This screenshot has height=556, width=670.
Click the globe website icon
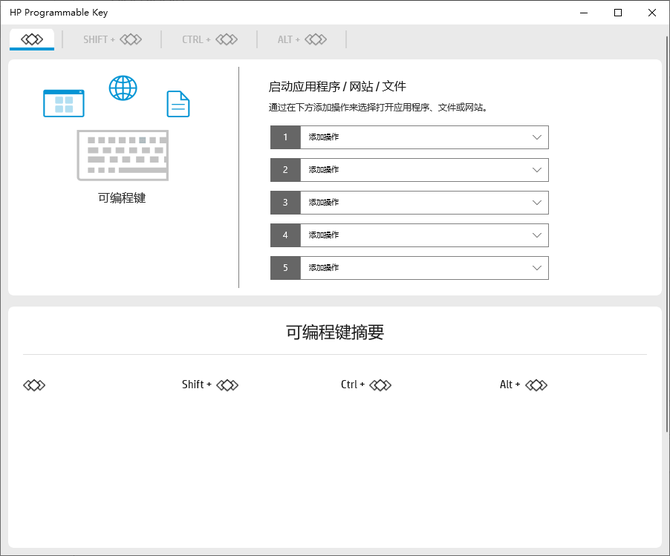123,88
